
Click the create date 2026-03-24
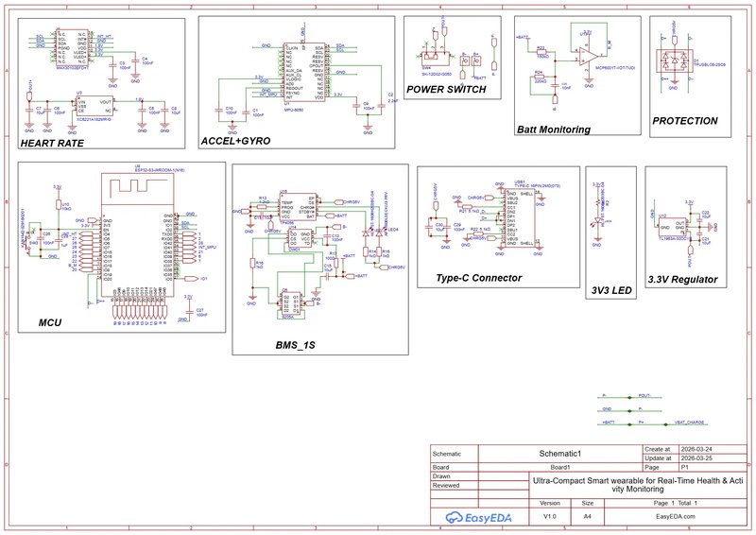tap(696, 449)
